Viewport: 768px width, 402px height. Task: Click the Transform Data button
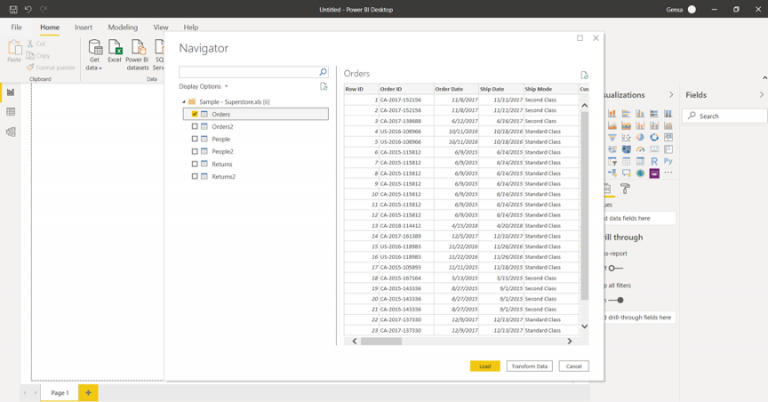click(529, 366)
